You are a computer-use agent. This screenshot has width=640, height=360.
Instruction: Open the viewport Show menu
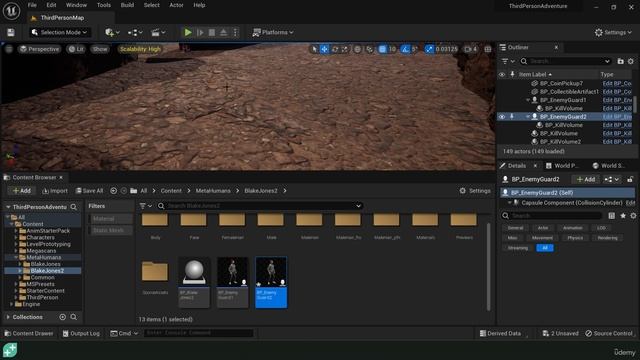(x=100, y=49)
